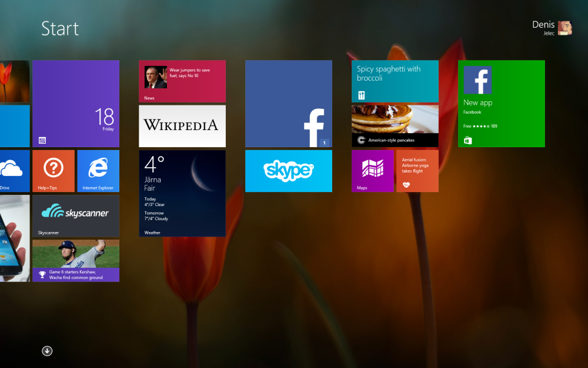588x368 pixels.
Task: Open News tile about jumpers story
Action: click(x=182, y=81)
